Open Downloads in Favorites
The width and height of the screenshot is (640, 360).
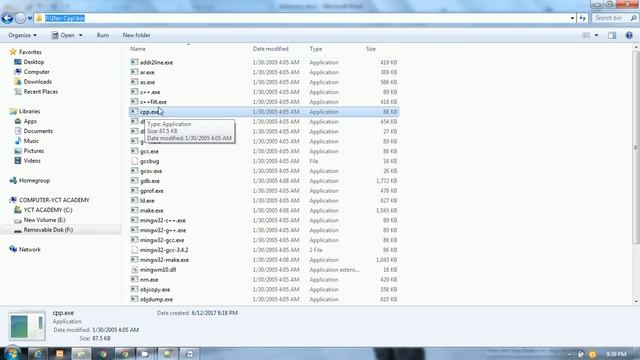coord(38,82)
